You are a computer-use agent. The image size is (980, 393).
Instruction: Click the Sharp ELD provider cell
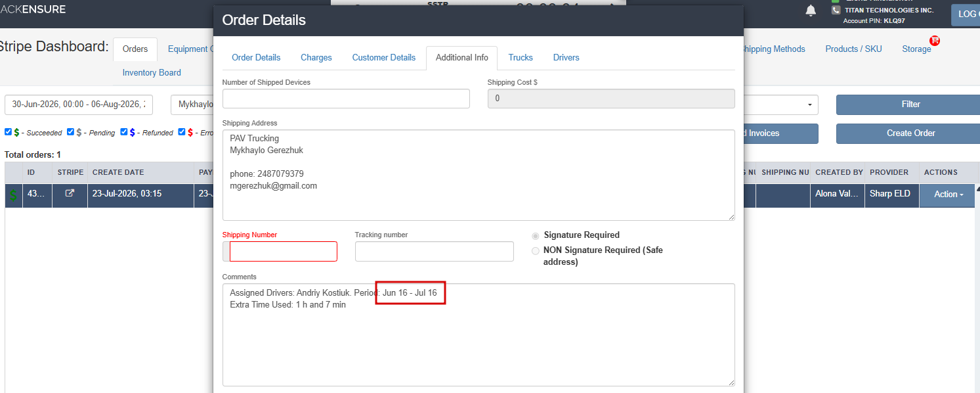coord(892,194)
